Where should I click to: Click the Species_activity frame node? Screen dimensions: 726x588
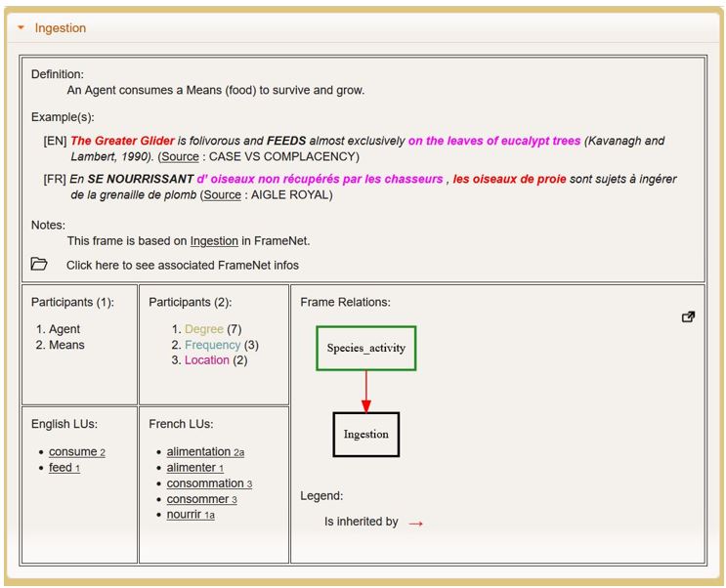(x=365, y=348)
